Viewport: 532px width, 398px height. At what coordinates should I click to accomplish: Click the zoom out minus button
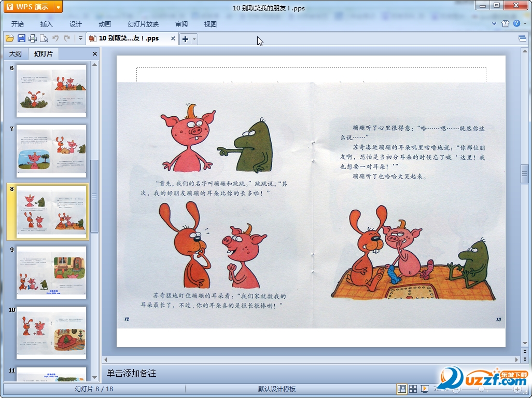click(x=456, y=389)
